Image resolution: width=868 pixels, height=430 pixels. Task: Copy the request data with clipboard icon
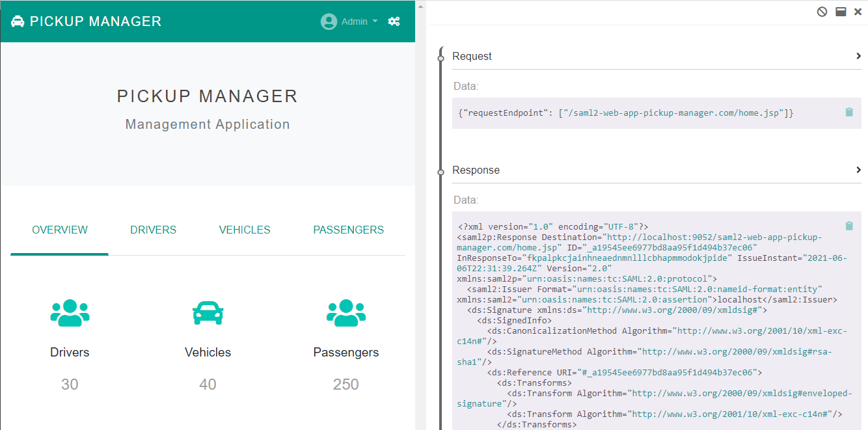[849, 112]
